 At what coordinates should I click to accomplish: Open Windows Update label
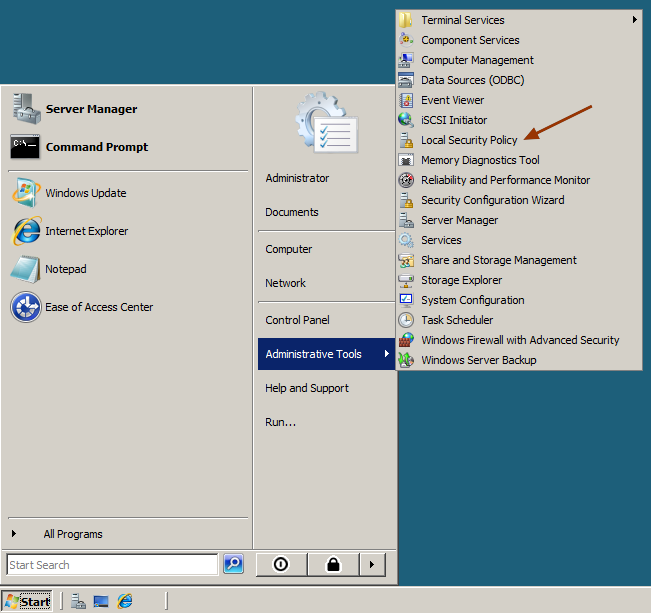86,193
